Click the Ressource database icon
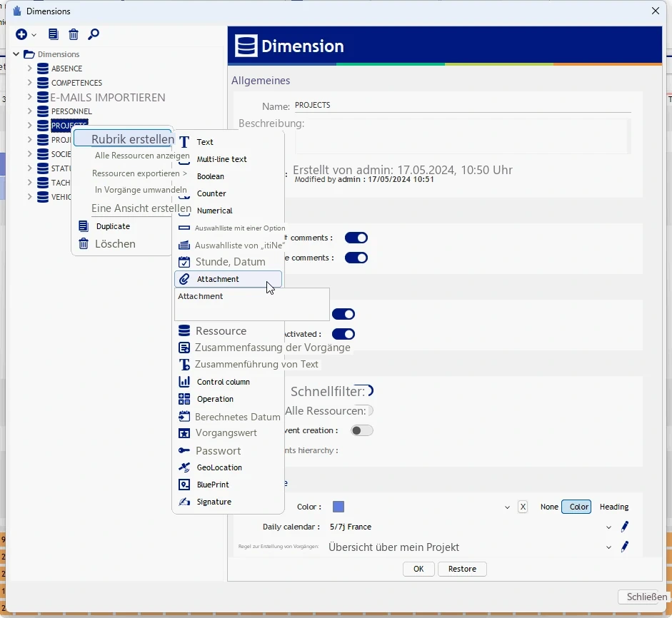Image resolution: width=672 pixels, height=618 pixels. click(x=184, y=330)
